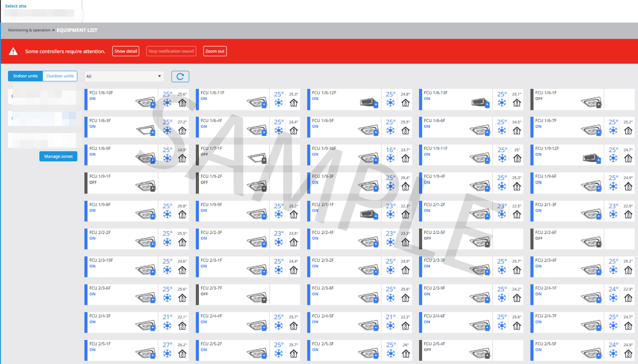Click the refresh icon button
638x364 pixels.
tap(180, 76)
